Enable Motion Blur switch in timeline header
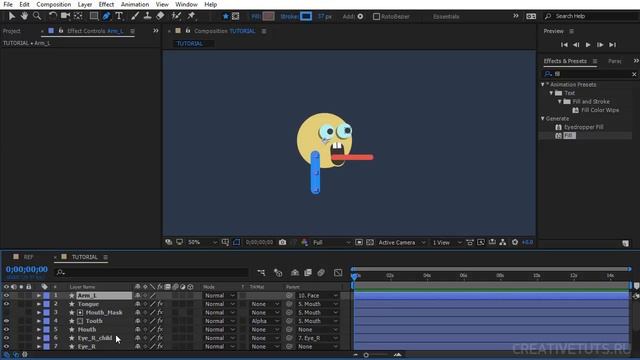This screenshot has height=360, width=640. (x=321, y=272)
